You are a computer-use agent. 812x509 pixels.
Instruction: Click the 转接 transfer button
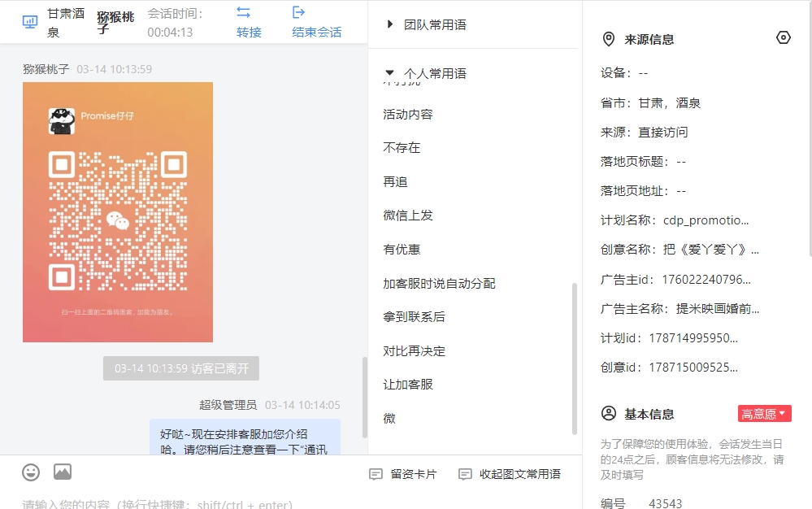click(249, 22)
